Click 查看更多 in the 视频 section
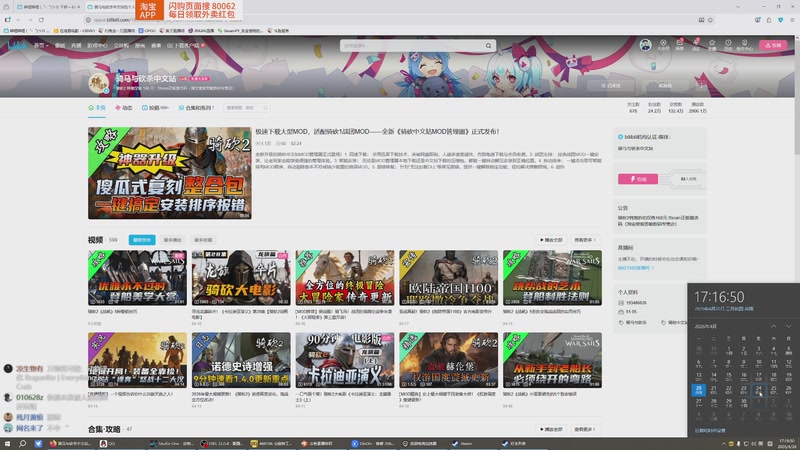 [x=585, y=240]
